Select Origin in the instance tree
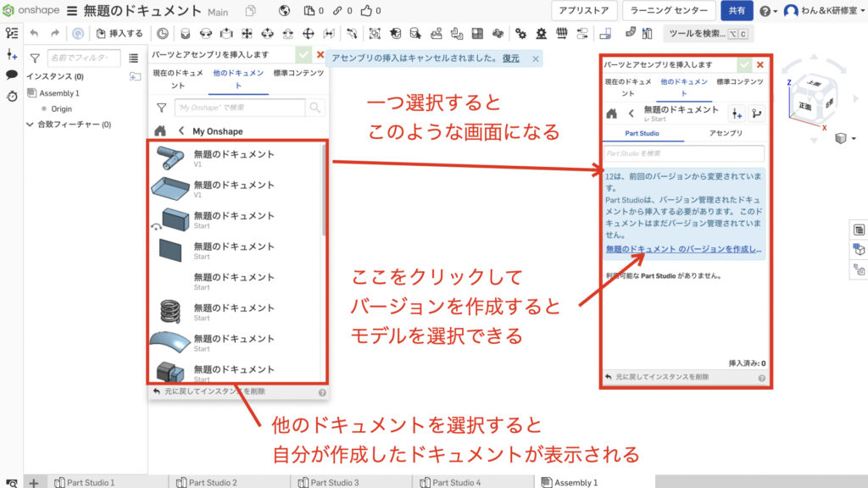 click(57, 109)
